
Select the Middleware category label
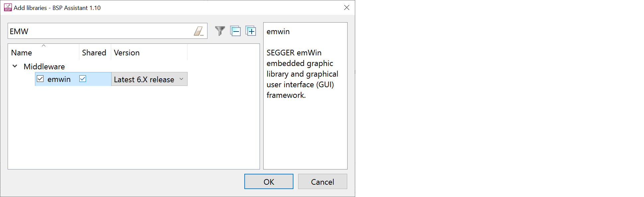point(44,67)
